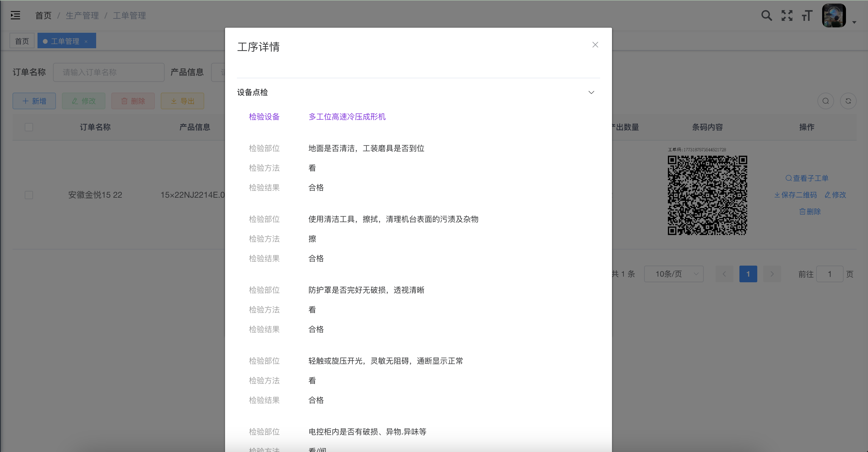Go to 首页 breadcrumb
The width and height of the screenshot is (868, 452).
click(x=43, y=15)
